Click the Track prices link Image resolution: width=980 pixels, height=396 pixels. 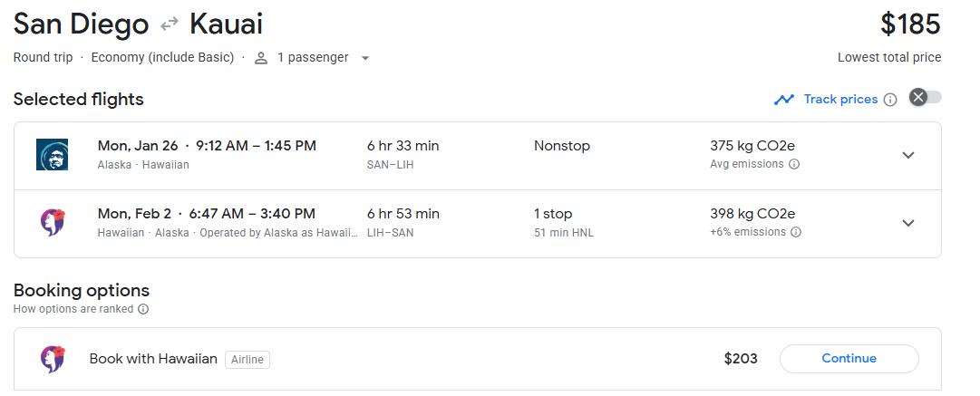(x=840, y=100)
